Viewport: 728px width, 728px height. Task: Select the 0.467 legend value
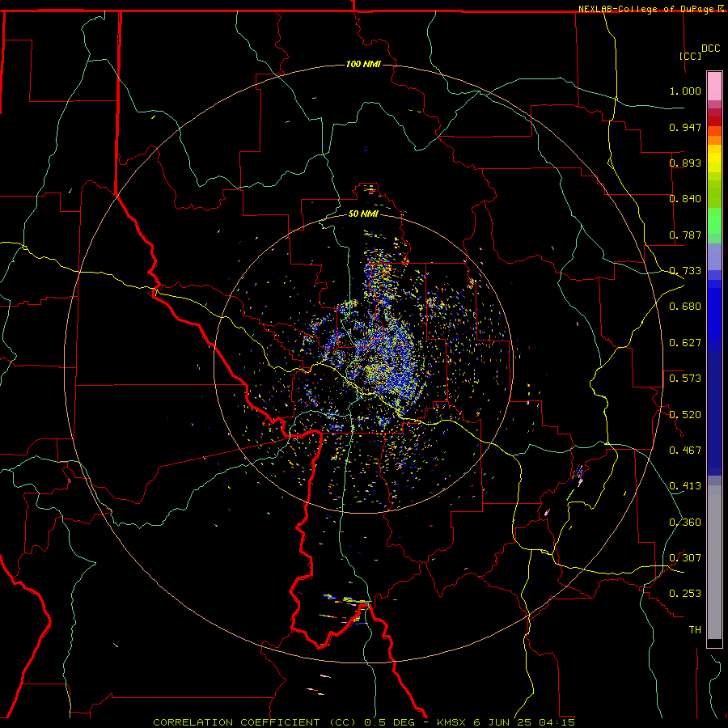(685, 451)
